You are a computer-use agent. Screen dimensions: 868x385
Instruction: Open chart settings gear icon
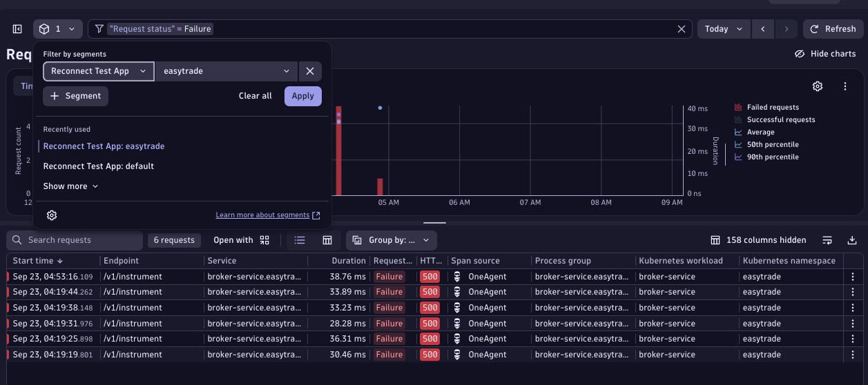pos(818,86)
